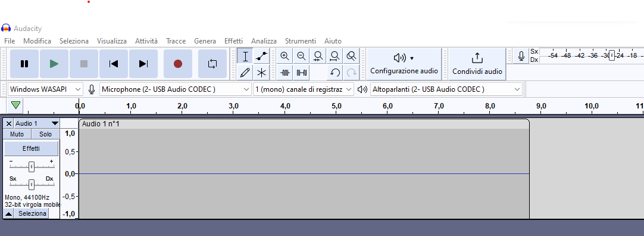Open the Effetti menu
The width and height of the screenshot is (644, 236).
coord(233,41)
